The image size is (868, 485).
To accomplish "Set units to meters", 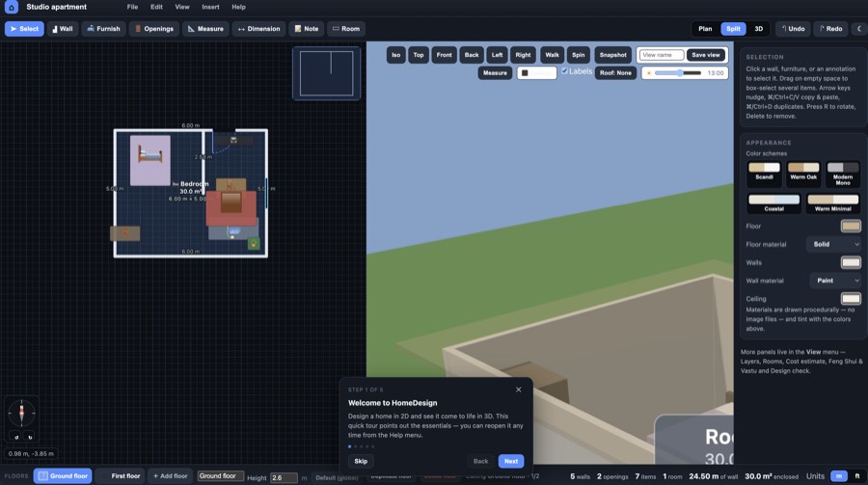I will (839, 476).
